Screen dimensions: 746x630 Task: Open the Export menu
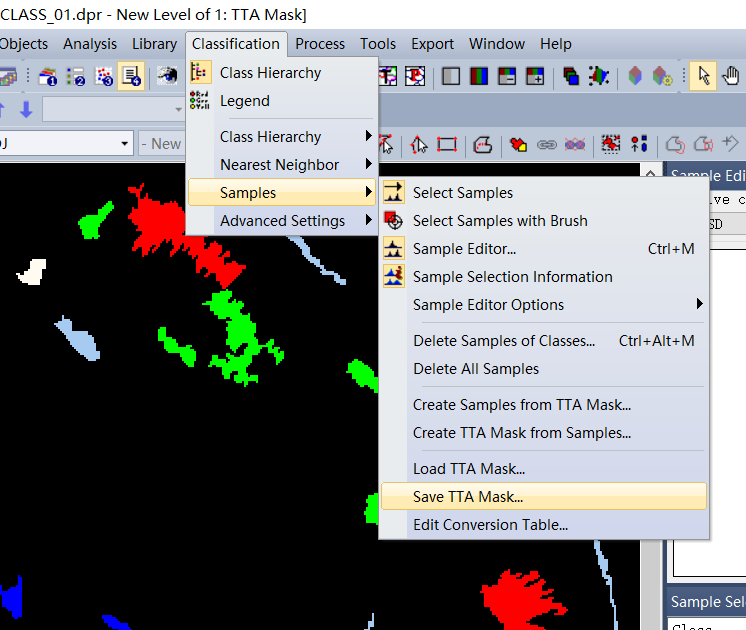[x=432, y=44]
